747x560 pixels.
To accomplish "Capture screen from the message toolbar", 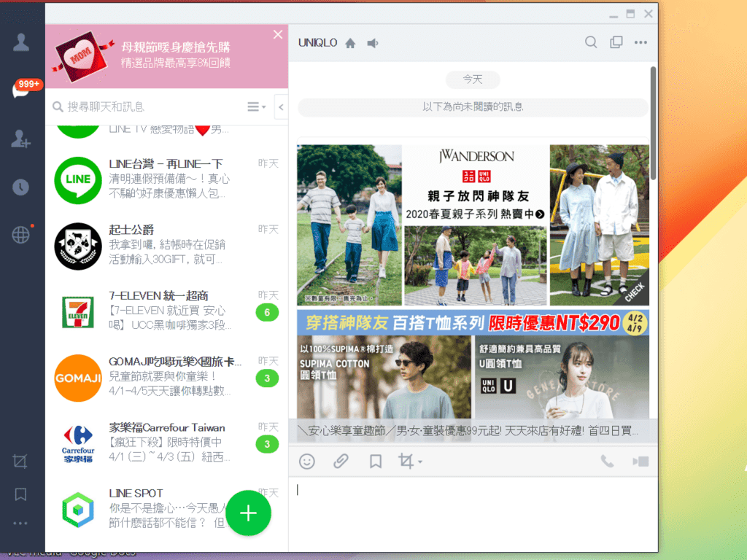I will pos(406,461).
